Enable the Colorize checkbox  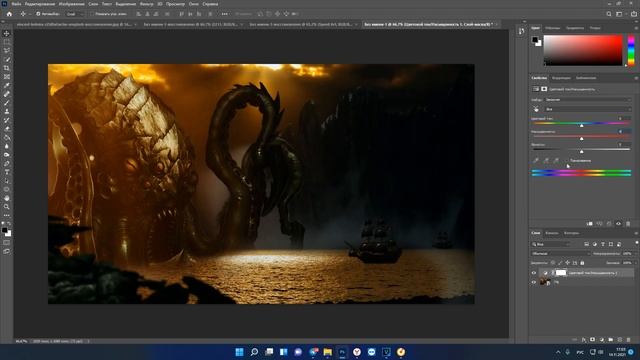pyautogui.click(x=567, y=161)
